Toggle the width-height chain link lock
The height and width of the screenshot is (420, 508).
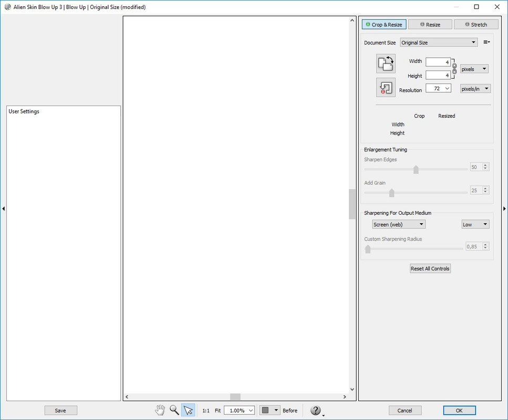(x=454, y=69)
